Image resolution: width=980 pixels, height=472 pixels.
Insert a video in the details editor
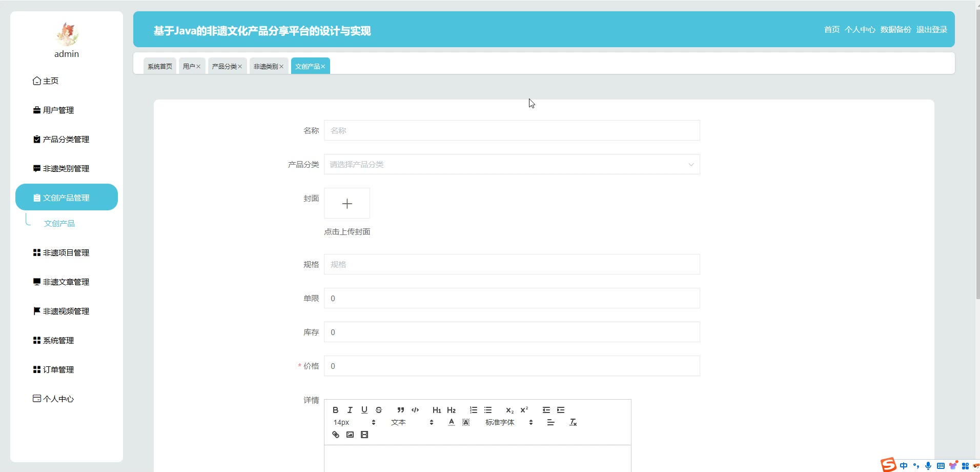364,435
